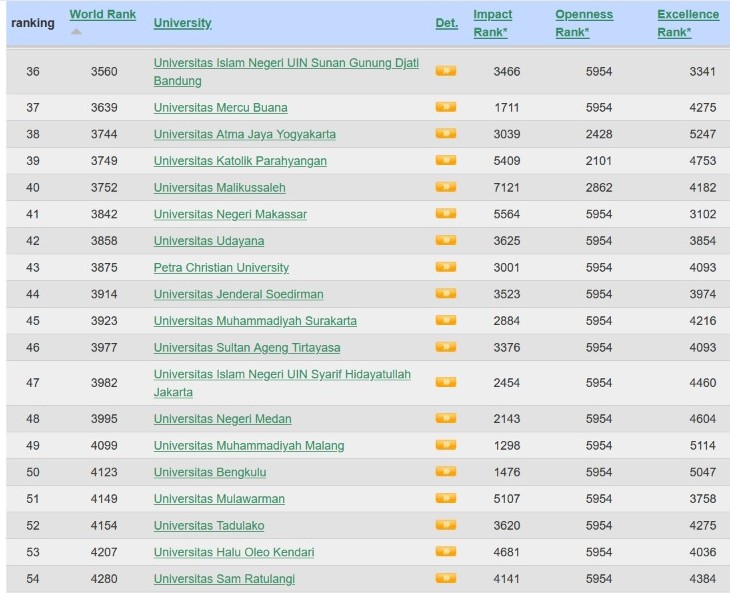Sort by Excellence Rank column

pos(688,23)
